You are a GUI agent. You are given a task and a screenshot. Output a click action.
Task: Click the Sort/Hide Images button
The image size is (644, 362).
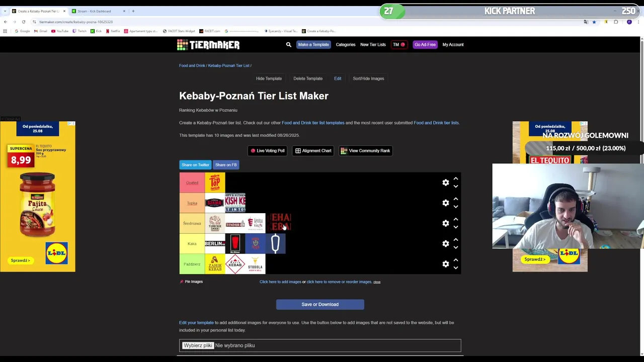pyautogui.click(x=368, y=78)
